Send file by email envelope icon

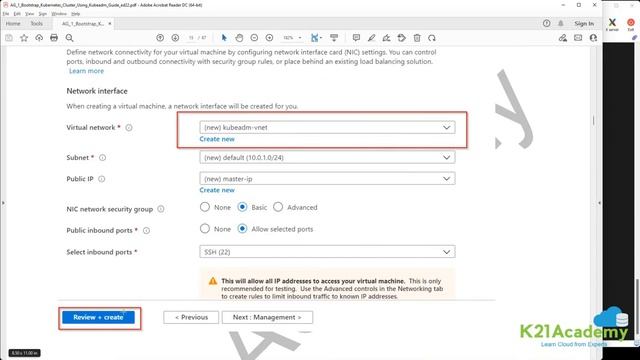tap(578, 38)
